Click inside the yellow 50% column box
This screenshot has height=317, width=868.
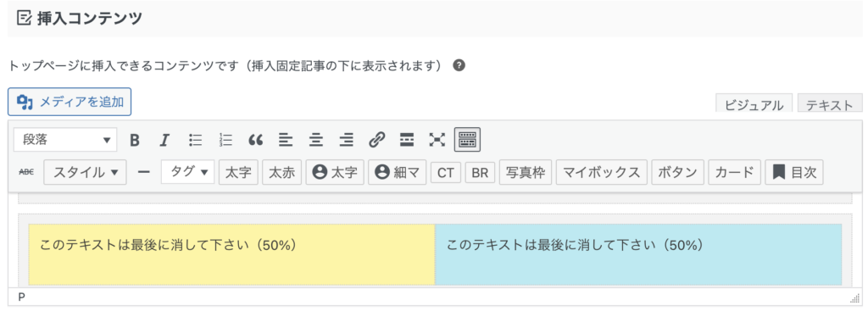232,254
